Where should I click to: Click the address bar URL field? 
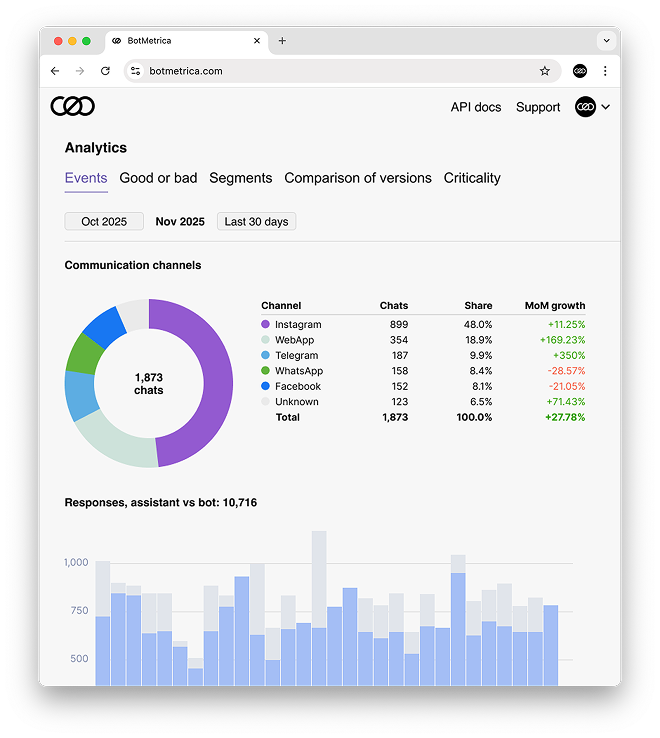pos(330,71)
